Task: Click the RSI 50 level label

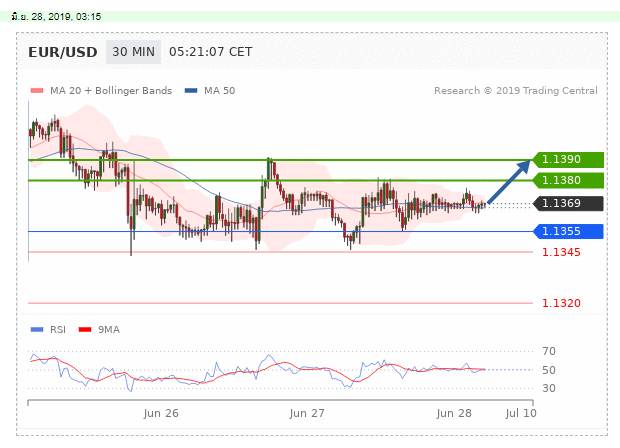Action: [x=549, y=370]
